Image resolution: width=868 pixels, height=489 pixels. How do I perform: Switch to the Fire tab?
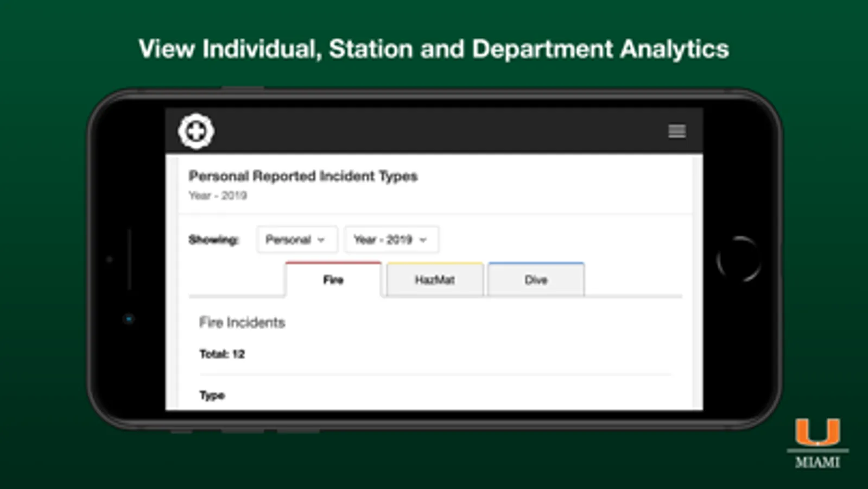point(333,279)
